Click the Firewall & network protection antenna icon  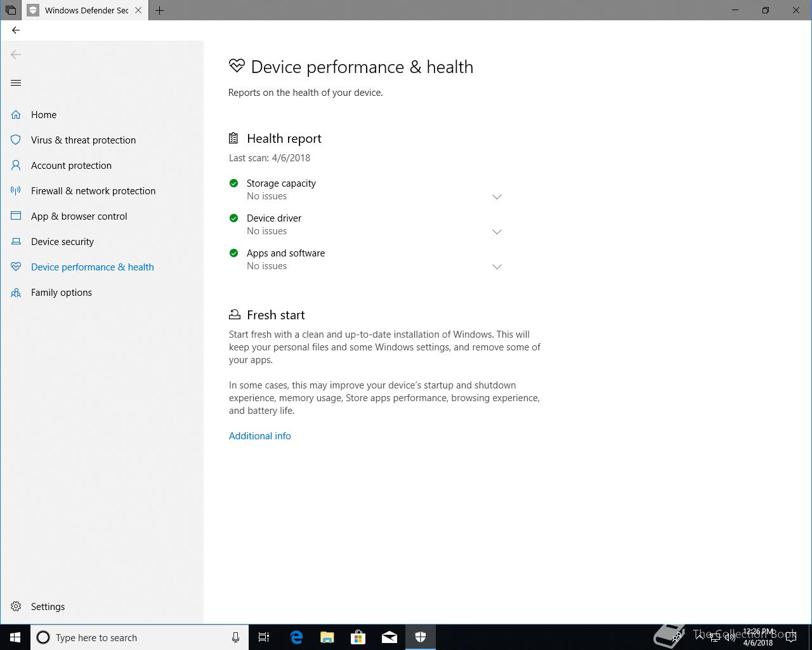[16, 191]
